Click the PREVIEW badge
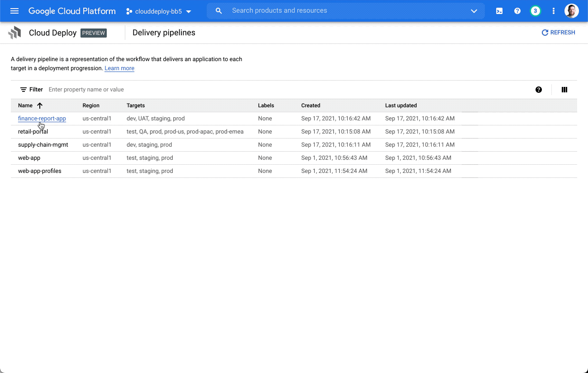Screen dimensions: 588x373 point(94,33)
